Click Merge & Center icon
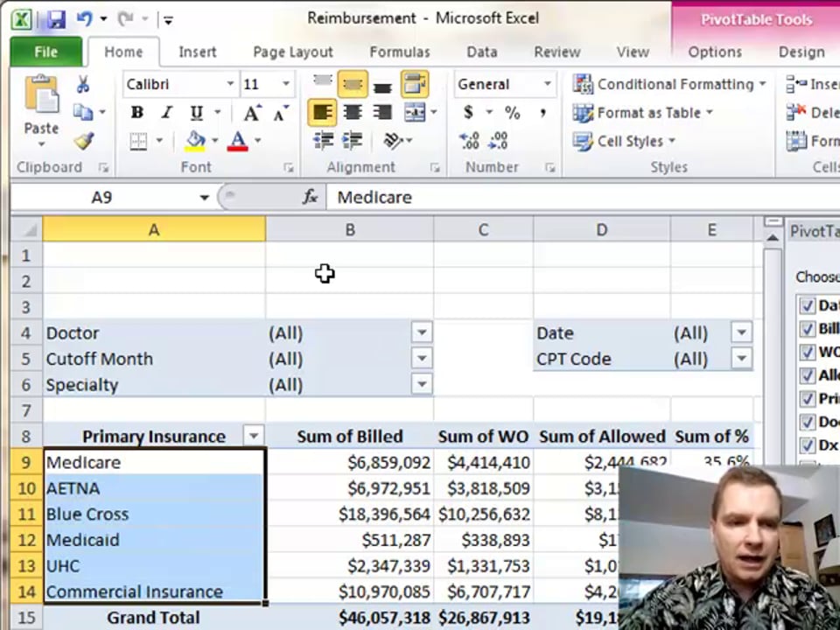The width and height of the screenshot is (840, 630). pyautogui.click(x=415, y=113)
